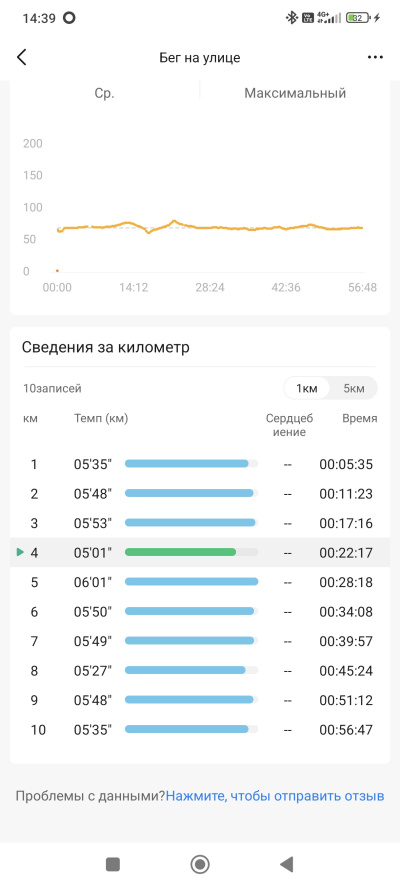Tap the battery indicator in status bar
Image resolution: width=400 pixels, height=889 pixels.
356,18
